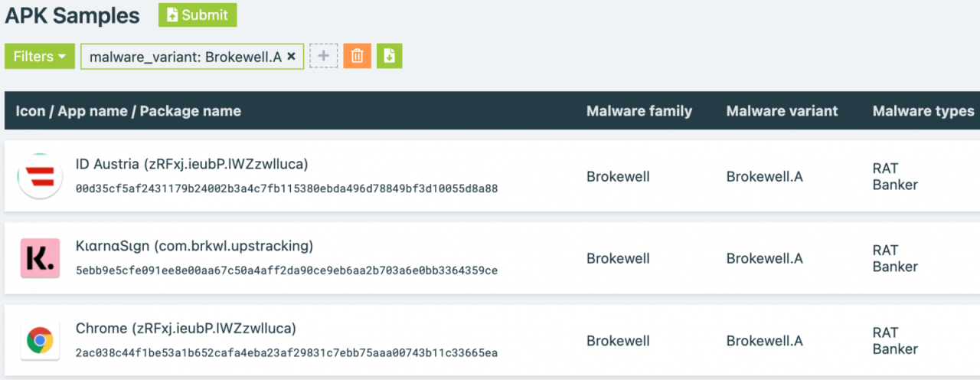Click the Klarna app icon

40,258
